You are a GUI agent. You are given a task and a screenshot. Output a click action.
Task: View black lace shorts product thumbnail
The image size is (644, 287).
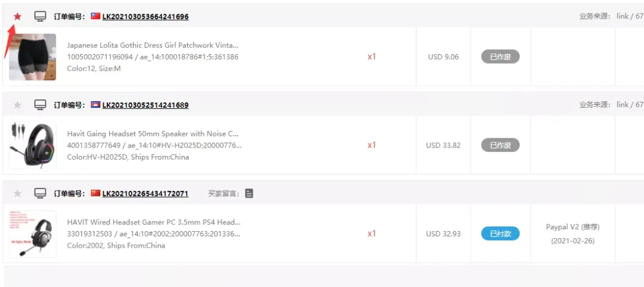click(32, 57)
